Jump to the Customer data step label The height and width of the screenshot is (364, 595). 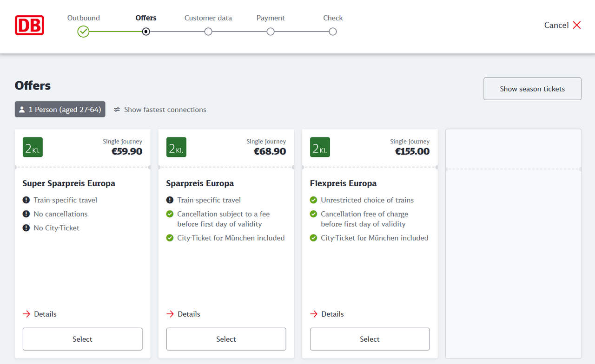click(208, 18)
